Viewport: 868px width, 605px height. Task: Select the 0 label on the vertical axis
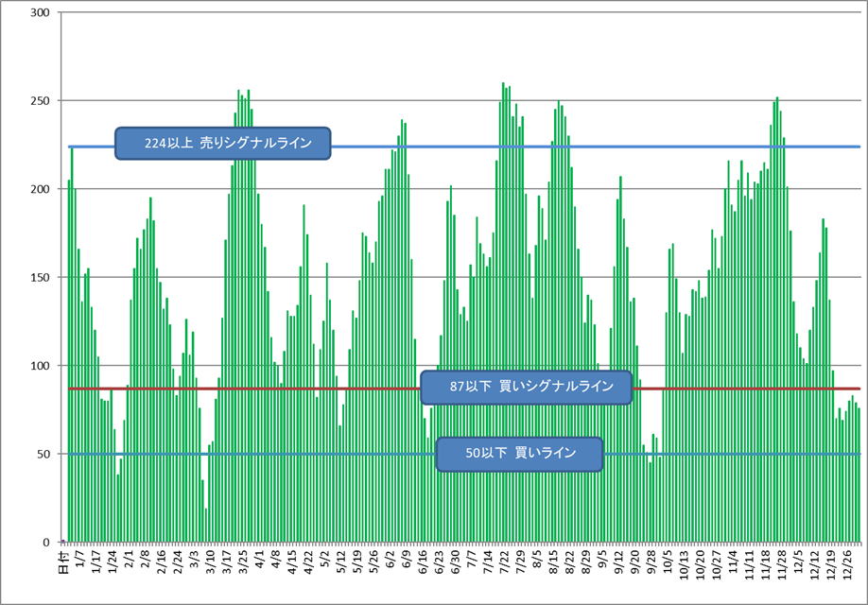47,543
